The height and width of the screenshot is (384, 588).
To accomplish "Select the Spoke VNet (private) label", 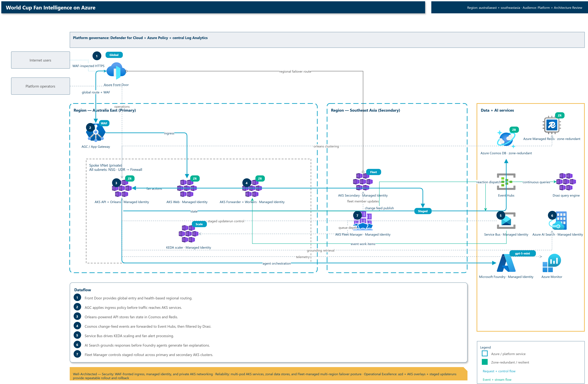I will tap(106, 165).
